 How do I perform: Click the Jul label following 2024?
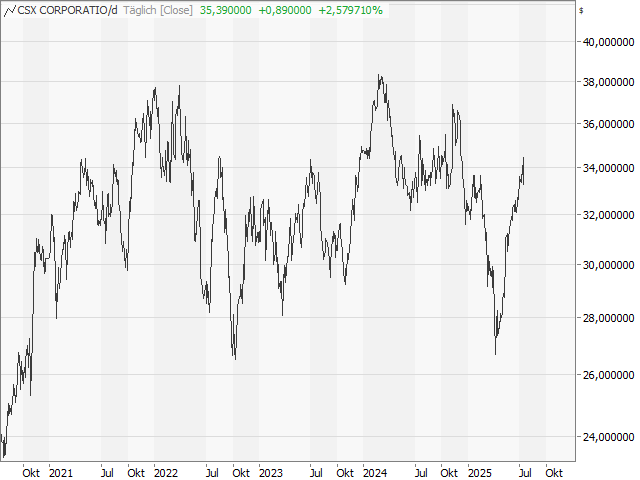coord(421,473)
